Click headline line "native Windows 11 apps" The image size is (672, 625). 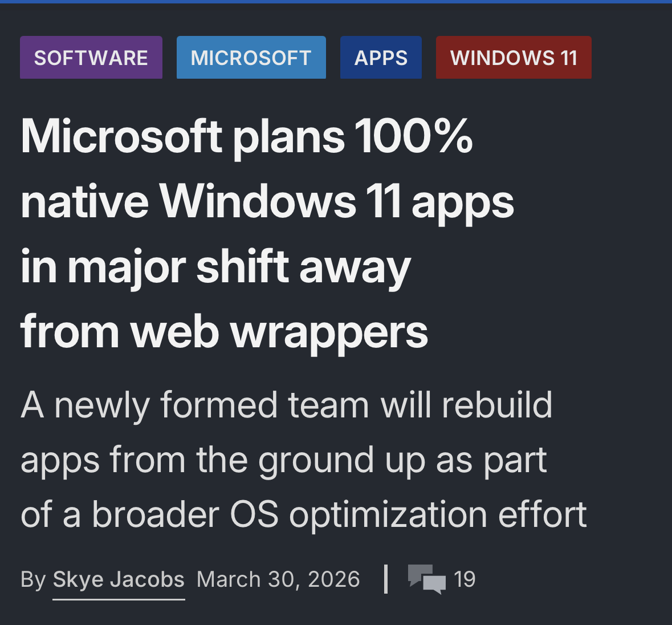[267, 202]
